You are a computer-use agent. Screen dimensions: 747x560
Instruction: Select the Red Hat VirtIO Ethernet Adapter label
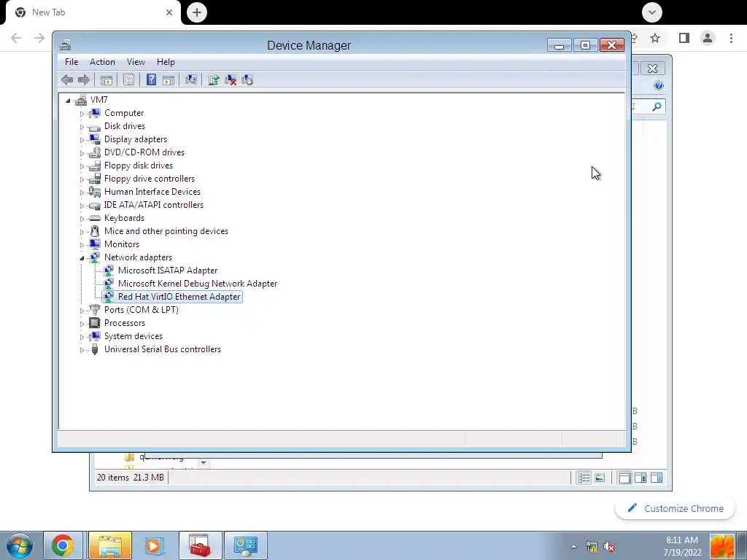pyautogui.click(x=179, y=297)
